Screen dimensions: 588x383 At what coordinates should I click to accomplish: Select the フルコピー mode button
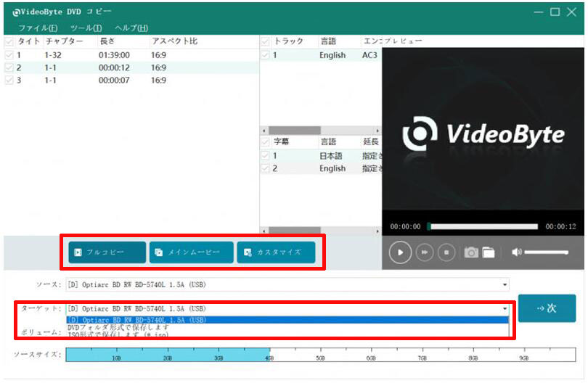pyautogui.click(x=107, y=252)
